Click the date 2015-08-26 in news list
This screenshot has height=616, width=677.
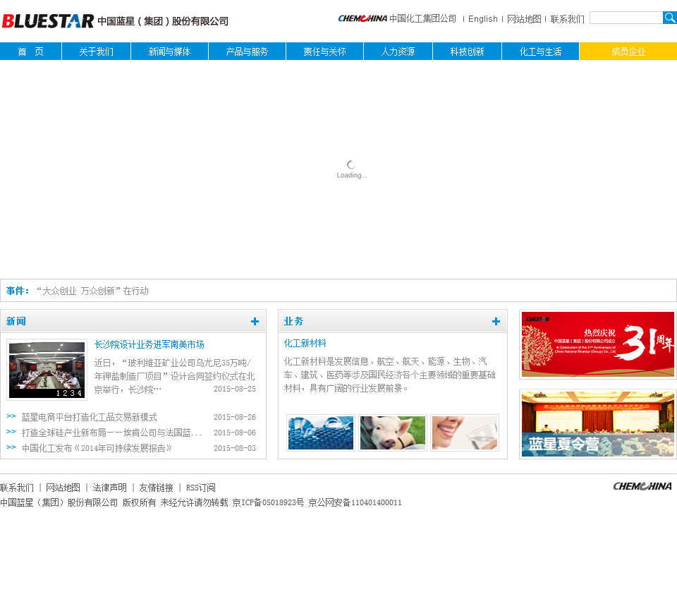(x=235, y=417)
